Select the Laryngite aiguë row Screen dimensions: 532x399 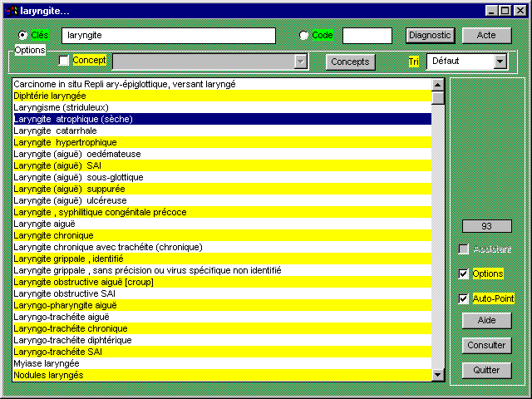222,224
